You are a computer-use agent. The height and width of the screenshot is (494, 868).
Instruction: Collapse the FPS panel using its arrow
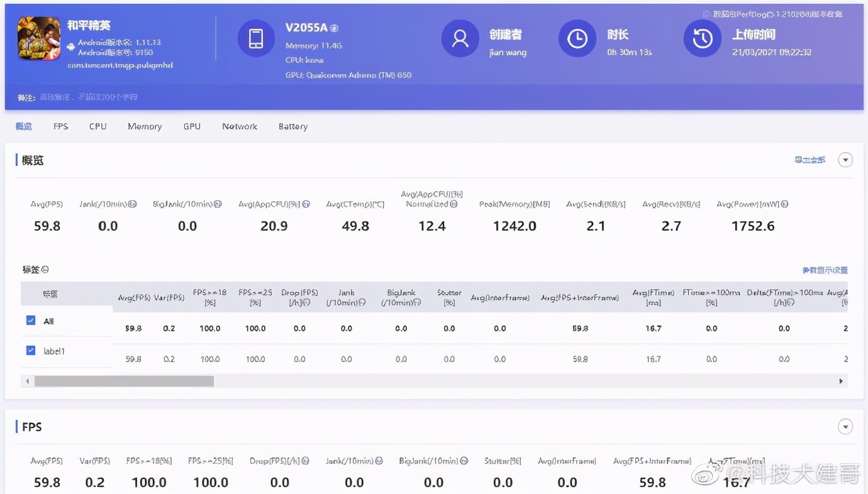pyautogui.click(x=845, y=426)
